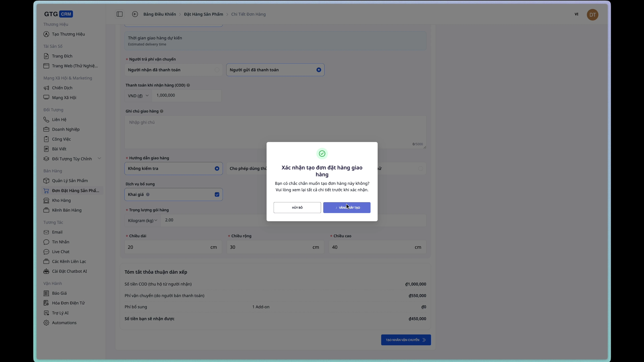644x362 pixels.
Task: Click the Khai giá info icon
Action: [148, 195]
